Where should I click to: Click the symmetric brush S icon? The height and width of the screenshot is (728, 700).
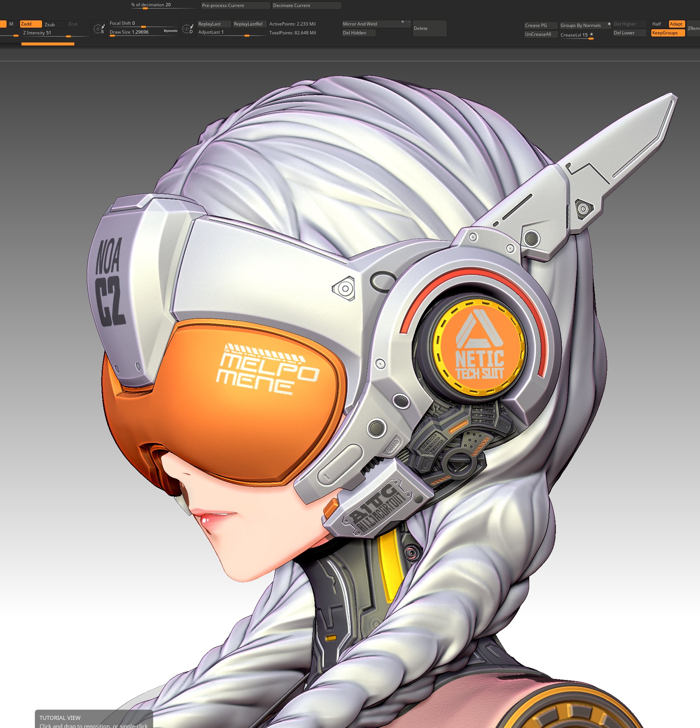(99, 28)
